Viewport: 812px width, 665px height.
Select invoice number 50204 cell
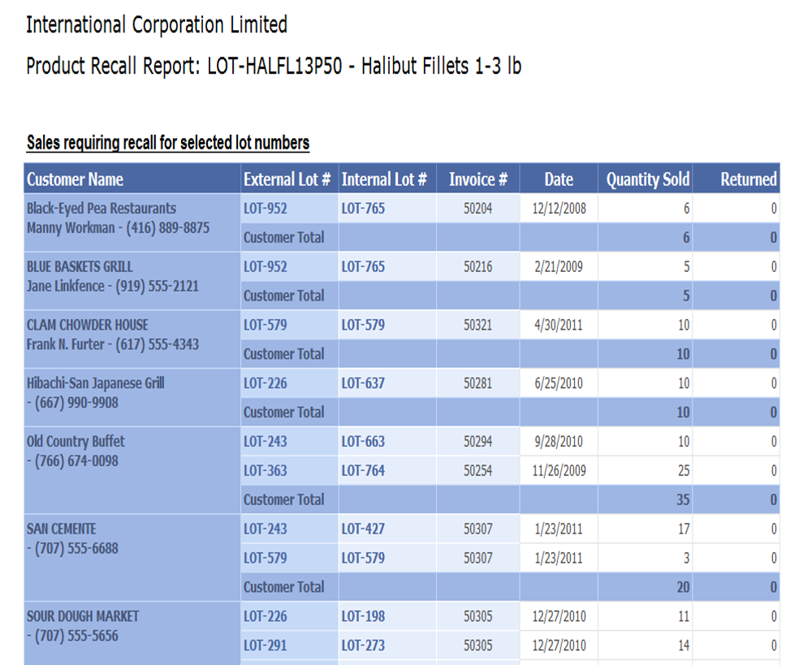tap(478, 209)
